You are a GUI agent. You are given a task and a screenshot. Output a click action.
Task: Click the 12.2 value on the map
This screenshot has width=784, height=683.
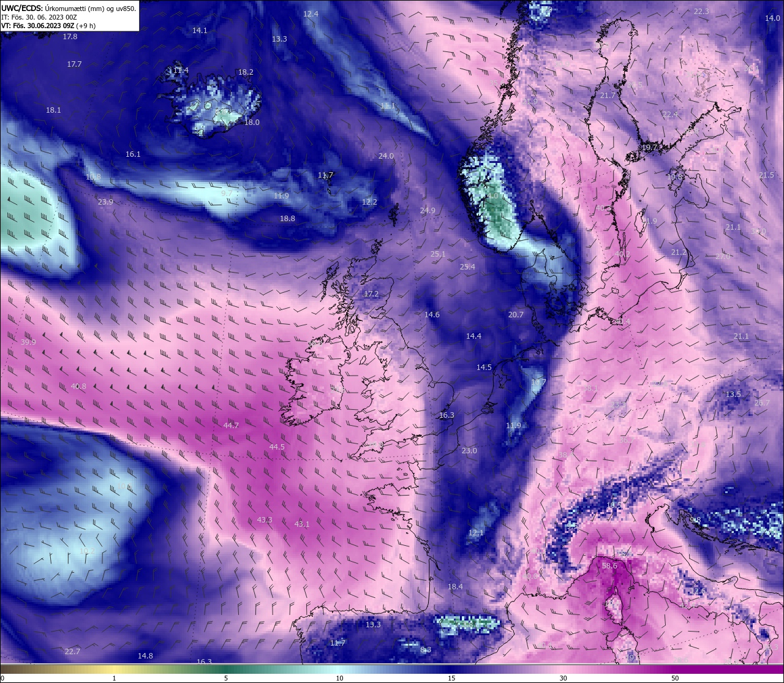coord(369,202)
